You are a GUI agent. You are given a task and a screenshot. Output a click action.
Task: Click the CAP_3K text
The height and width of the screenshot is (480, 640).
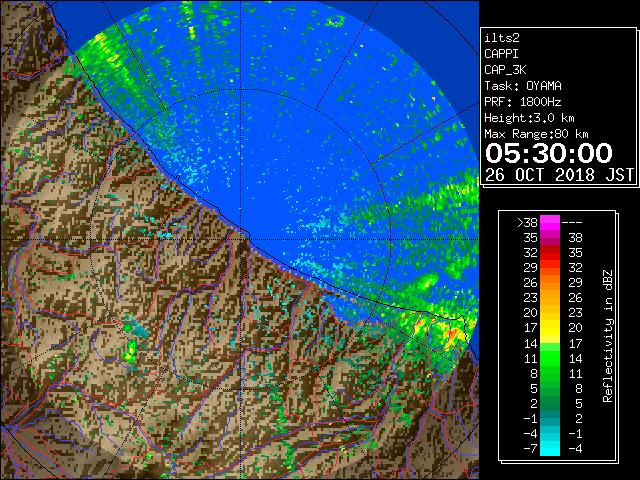(x=505, y=70)
